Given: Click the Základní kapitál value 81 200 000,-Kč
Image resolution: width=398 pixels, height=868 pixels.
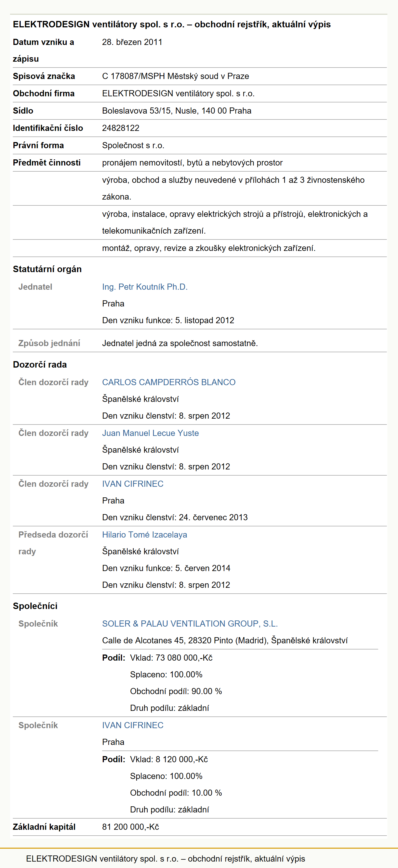Looking at the screenshot, I should [x=130, y=827].
